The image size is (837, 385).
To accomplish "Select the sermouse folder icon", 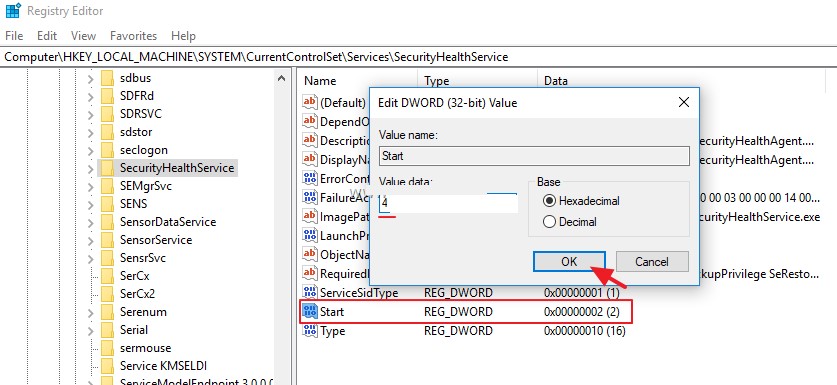I will coord(107,348).
